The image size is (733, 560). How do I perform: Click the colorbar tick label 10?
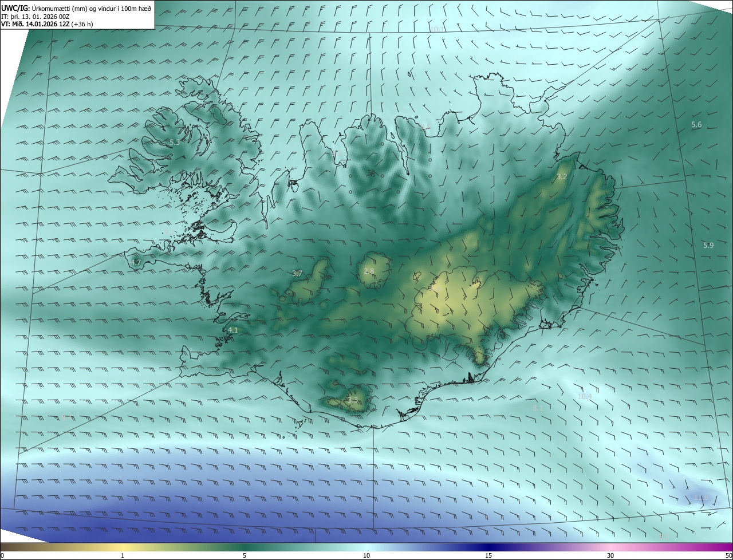(366, 555)
